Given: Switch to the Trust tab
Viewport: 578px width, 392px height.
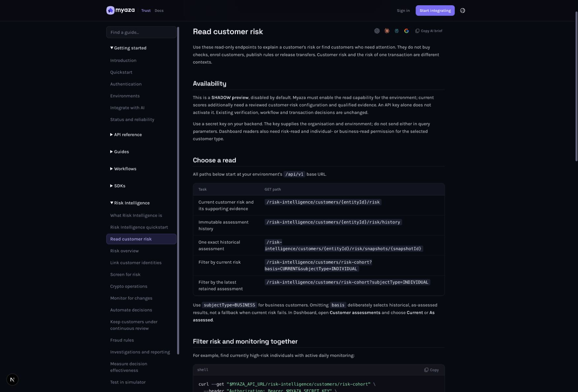Looking at the screenshot, I should click(x=146, y=11).
